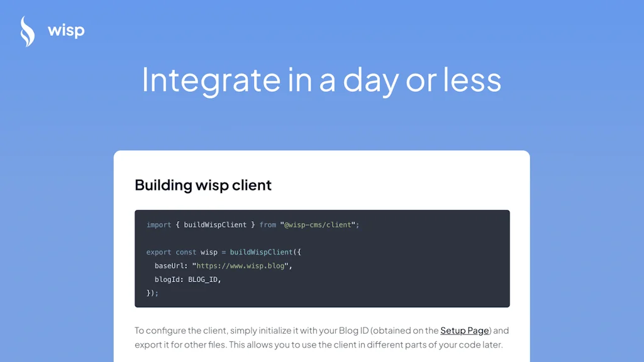Screen dimensions: 644x362
Task: Click the closing brace line of the snippet
Action: [x=152, y=293]
